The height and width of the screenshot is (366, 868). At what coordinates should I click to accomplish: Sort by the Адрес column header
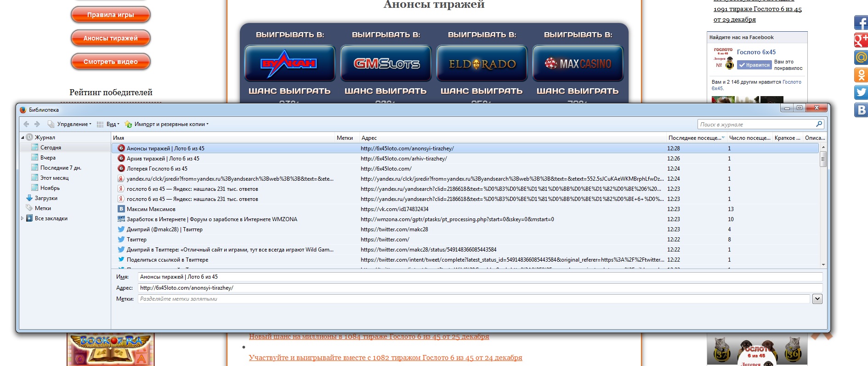click(x=513, y=138)
